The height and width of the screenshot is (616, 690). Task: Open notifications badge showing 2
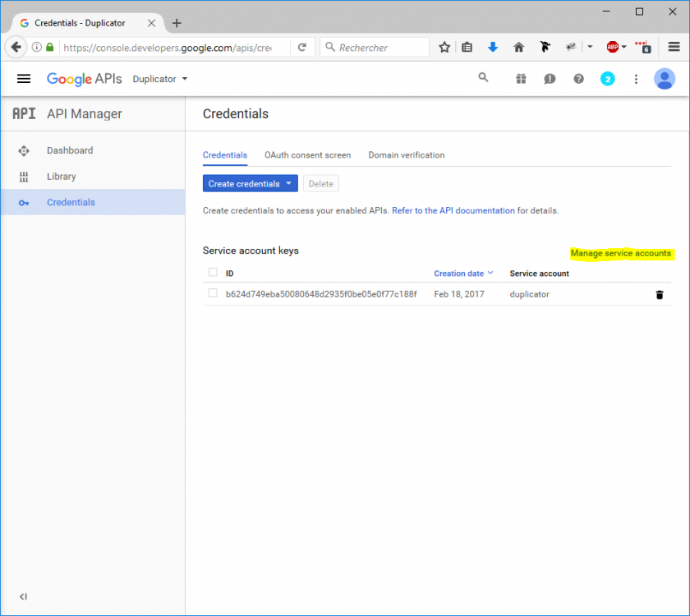pyautogui.click(x=607, y=79)
